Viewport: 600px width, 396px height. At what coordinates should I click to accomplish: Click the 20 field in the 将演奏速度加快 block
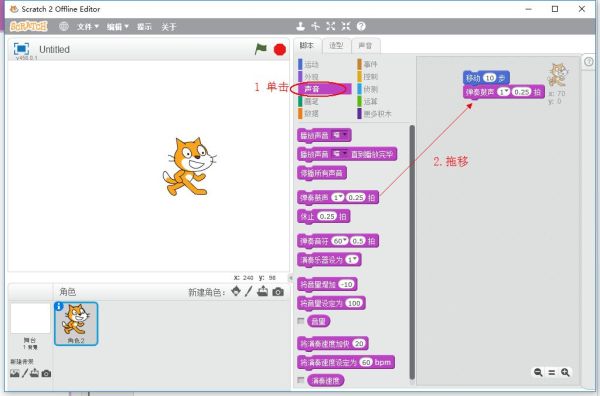pyautogui.click(x=359, y=343)
